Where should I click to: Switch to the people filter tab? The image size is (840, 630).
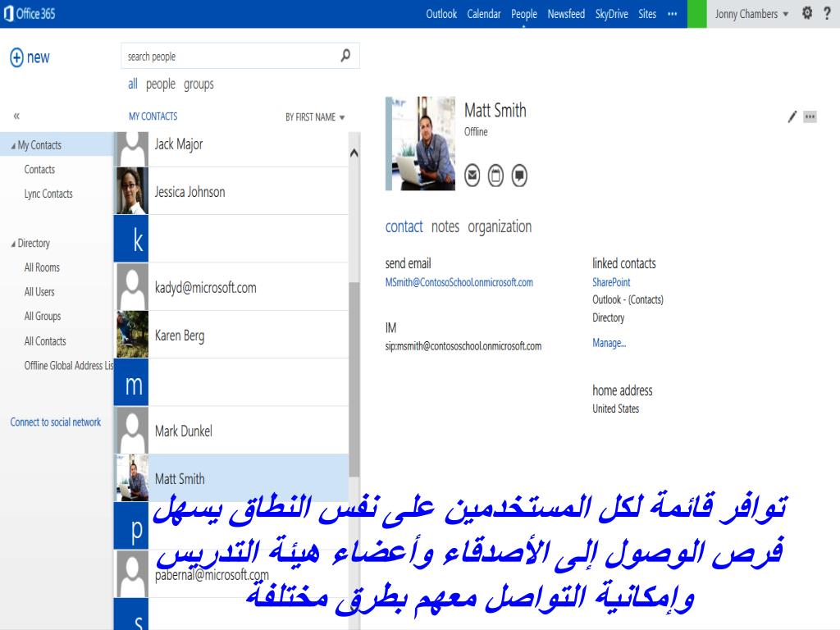tap(161, 84)
